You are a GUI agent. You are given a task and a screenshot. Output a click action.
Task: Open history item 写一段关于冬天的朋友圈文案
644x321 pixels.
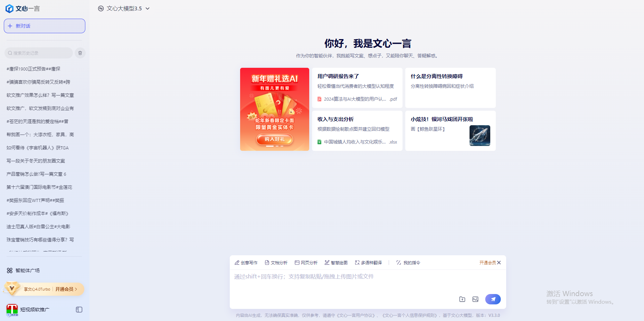tap(36, 161)
